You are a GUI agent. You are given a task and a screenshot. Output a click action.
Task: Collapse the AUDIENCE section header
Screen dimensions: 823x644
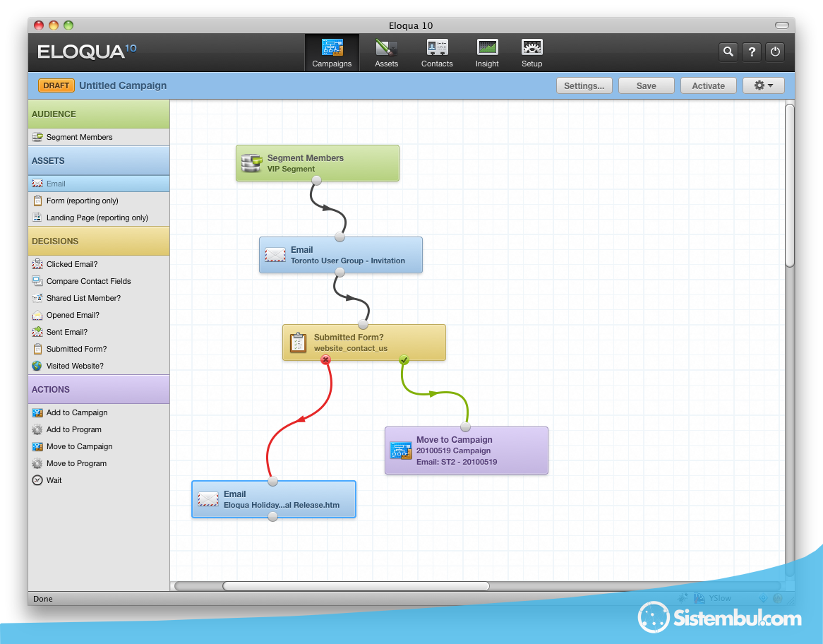tap(99, 114)
